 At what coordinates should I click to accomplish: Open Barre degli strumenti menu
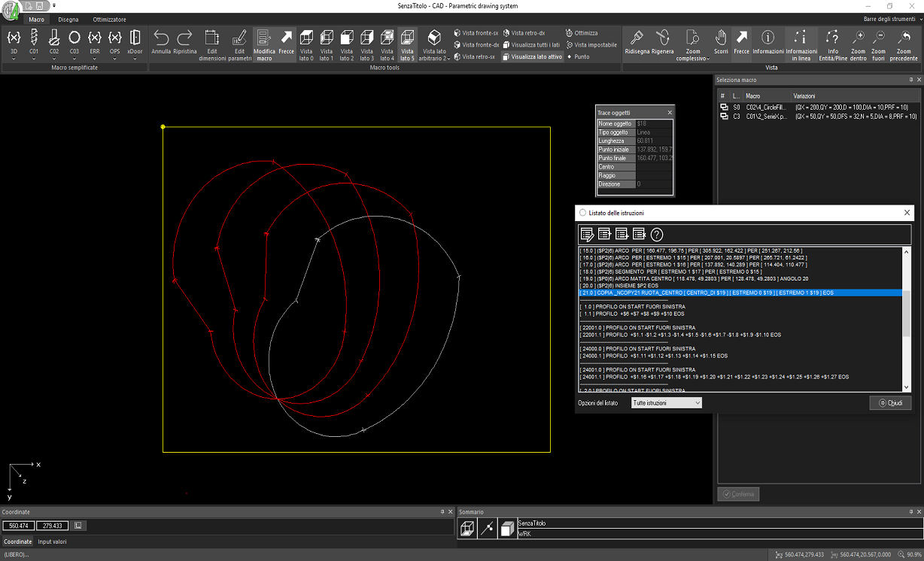coord(891,19)
